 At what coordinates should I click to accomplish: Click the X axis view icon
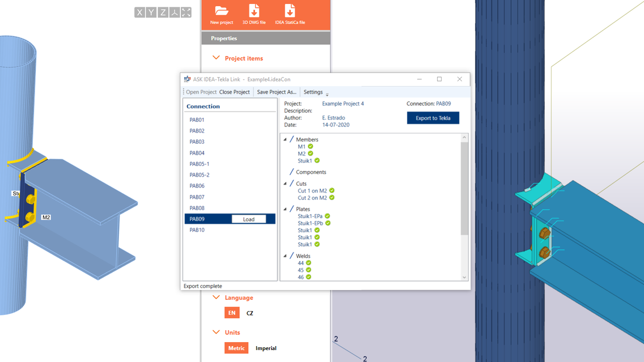(x=139, y=12)
